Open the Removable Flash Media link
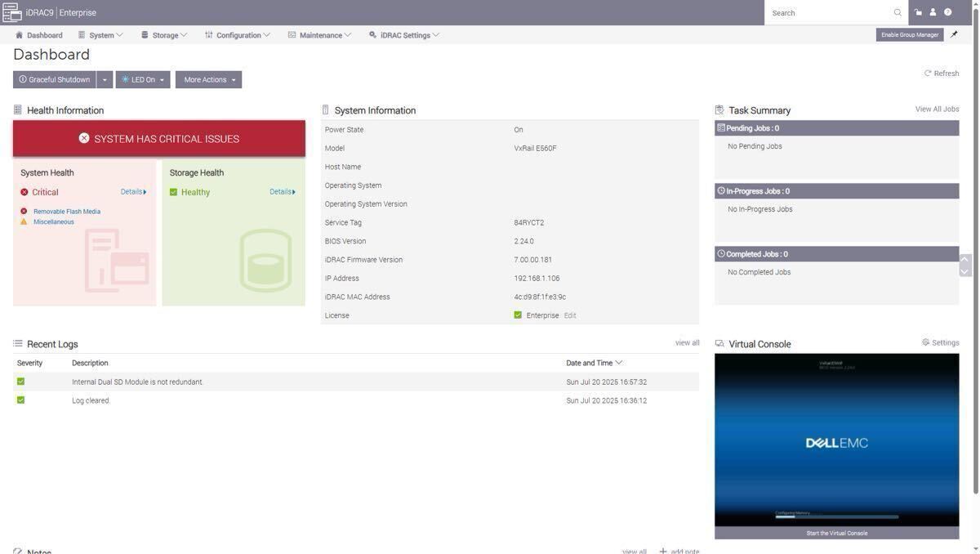Viewport: 980px width, 554px height. 67,212
